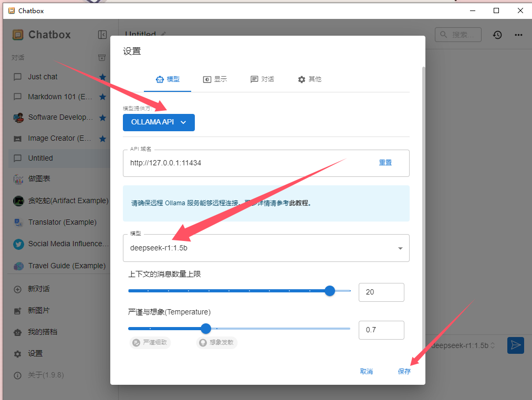Click the 贪吃蛇 Artifact Example avatar

(18, 201)
